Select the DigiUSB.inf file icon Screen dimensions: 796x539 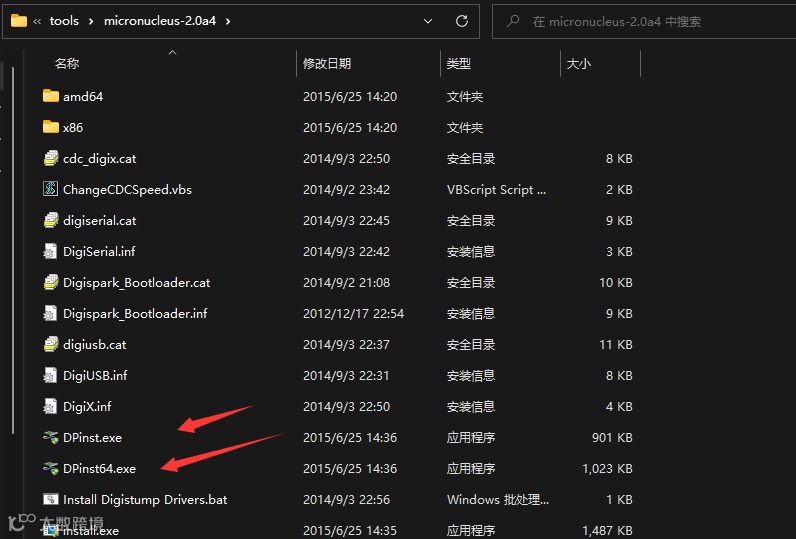(50, 375)
